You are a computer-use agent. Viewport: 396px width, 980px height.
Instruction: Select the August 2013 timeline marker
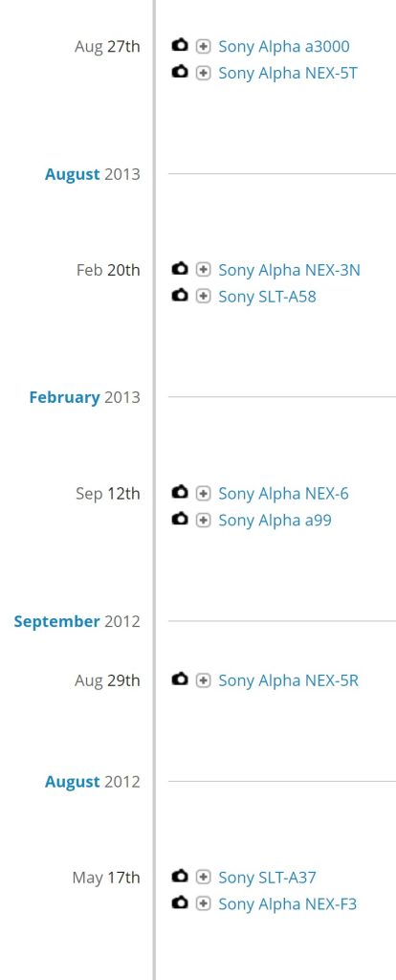point(93,174)
